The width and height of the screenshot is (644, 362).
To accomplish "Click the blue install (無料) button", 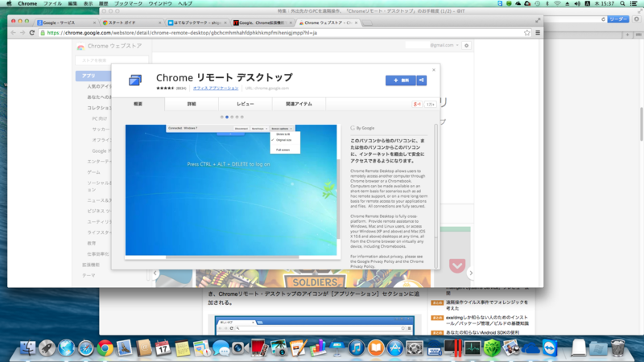I will click(400, 80).
